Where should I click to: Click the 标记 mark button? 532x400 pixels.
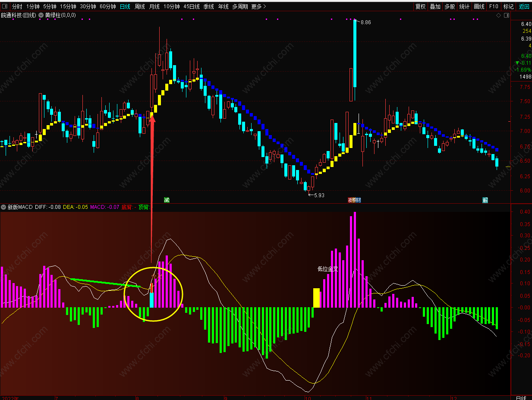[509, 6]
